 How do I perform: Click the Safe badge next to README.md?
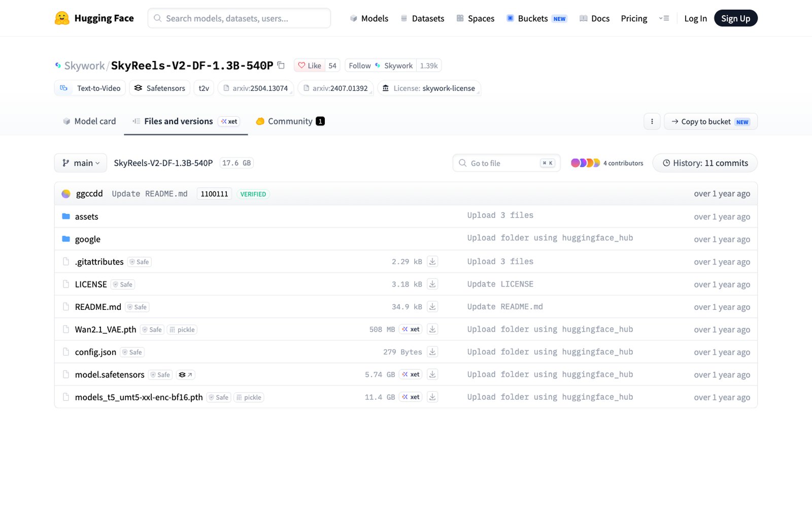137,307
